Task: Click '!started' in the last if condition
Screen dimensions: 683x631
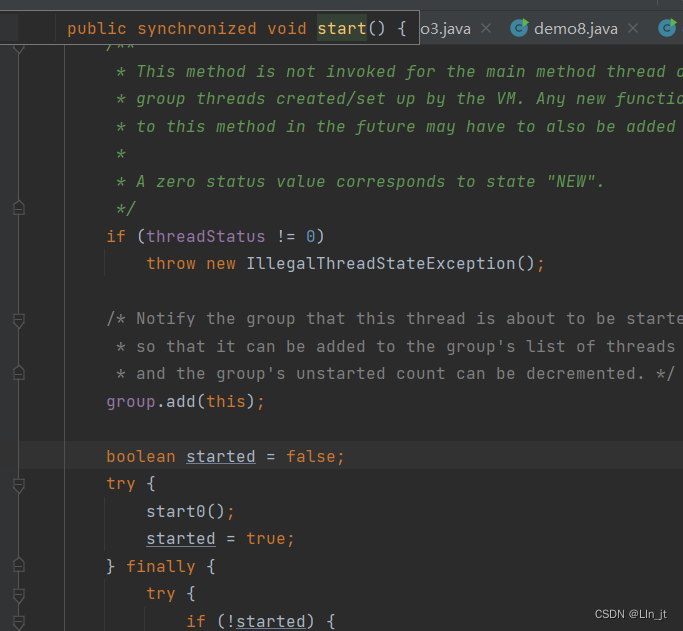Action: point(266,621)
